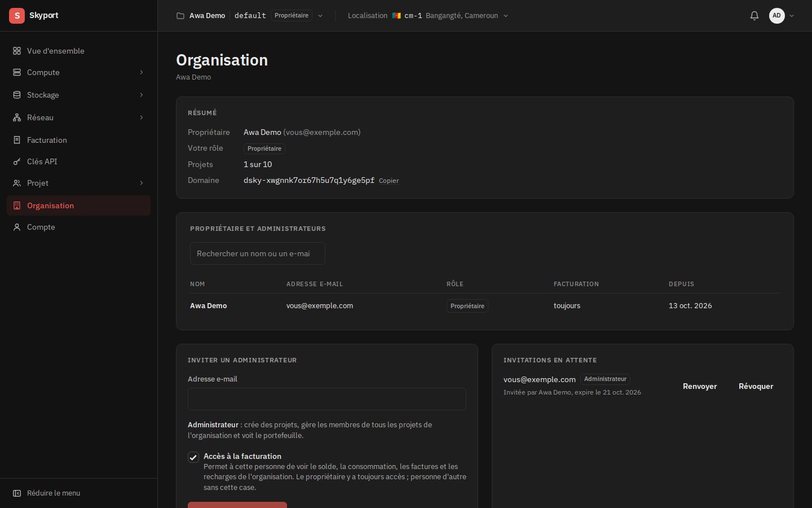
Task: Click the Awa Demo name in table row
Action: pos(209,306)
